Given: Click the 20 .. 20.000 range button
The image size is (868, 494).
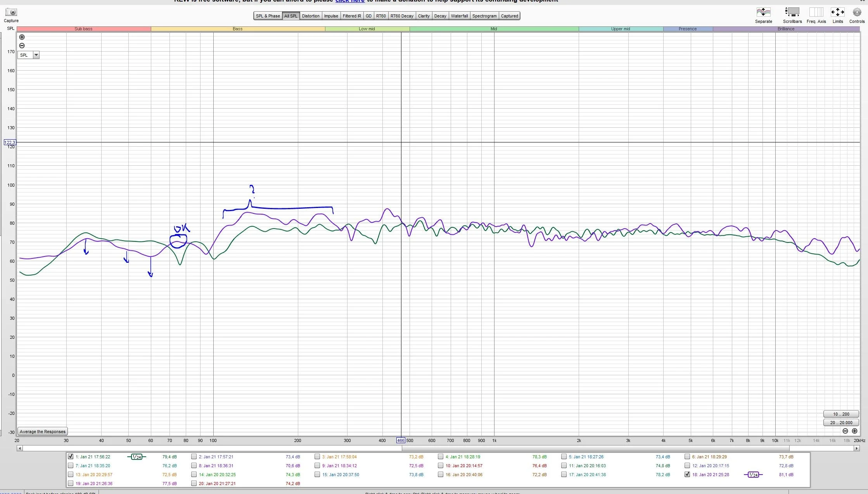Looking at the screenshot, I should click(x=841, y=423).
